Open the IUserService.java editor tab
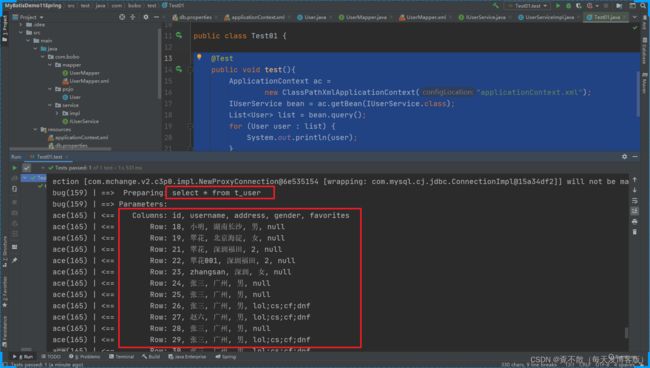Image resolution: width=650 pixels, height=368 pixels. tap(482, 17)
